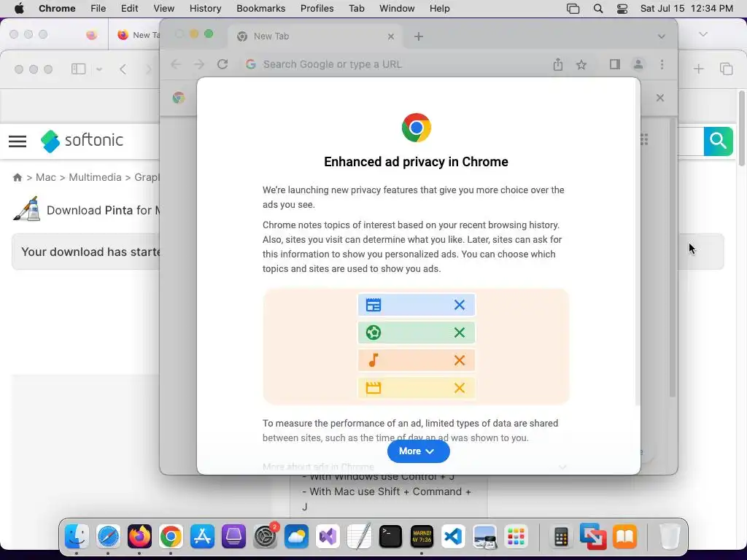Close the New Tab tab
The image size is (747, 560).
[391, 36]
